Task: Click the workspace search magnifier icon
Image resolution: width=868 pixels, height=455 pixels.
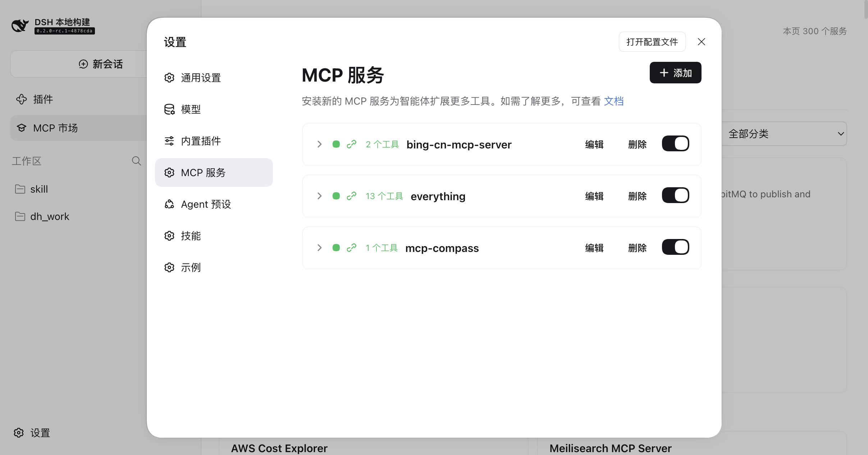Action: coord(136,161)
